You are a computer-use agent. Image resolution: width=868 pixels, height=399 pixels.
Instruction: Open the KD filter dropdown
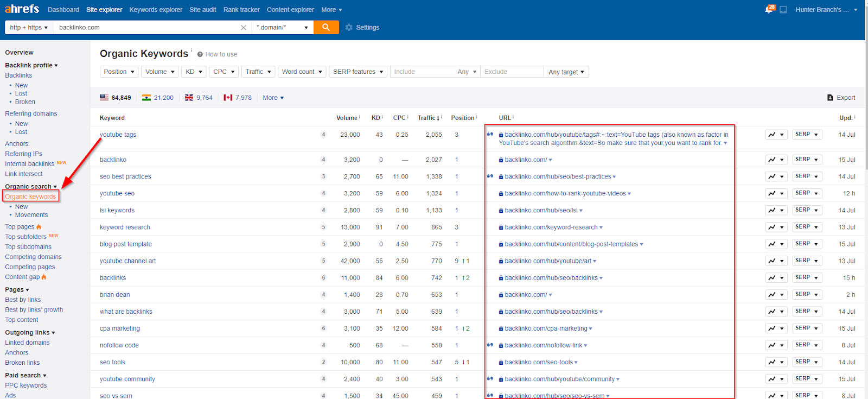pyautogui.click(x=194, y=72)
